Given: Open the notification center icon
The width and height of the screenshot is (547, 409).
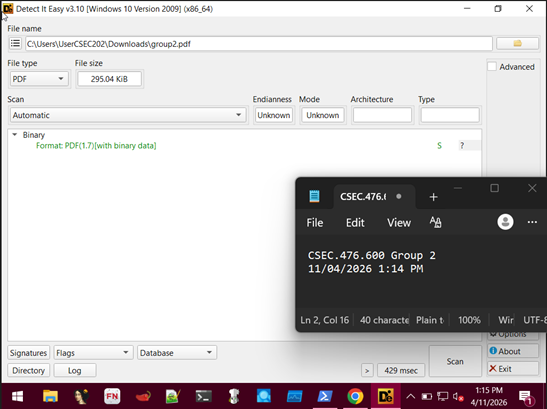Looking at the screenshot, I should [x=526, y=397].
